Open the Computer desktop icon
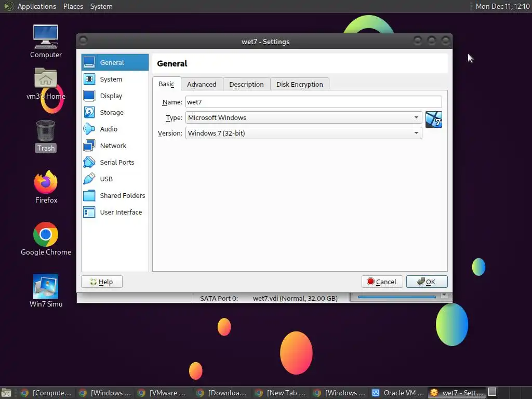Image resolution: width=532 pixels, height=399 pixels. click(x=46, y=37)
